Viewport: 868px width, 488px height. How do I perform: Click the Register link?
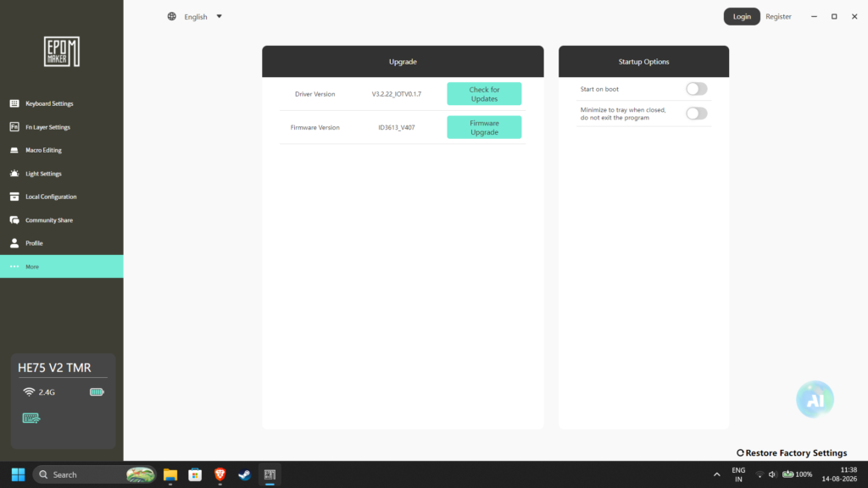click(x=778, y=17)
